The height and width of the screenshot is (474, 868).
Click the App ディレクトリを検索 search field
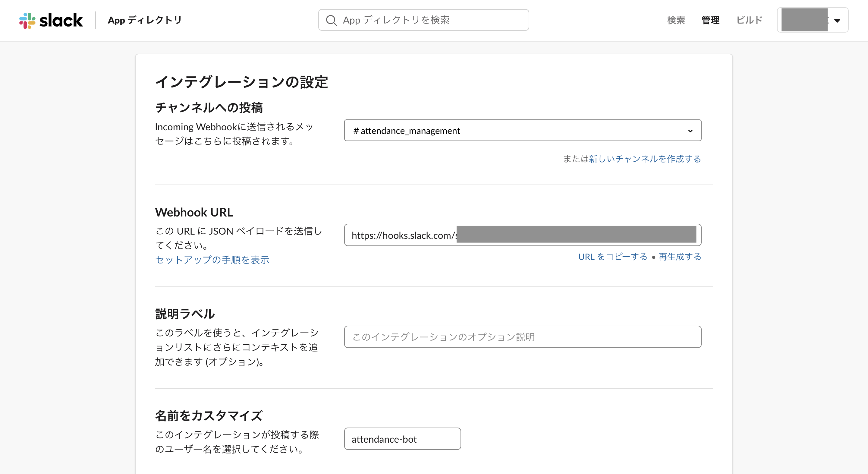423,20
